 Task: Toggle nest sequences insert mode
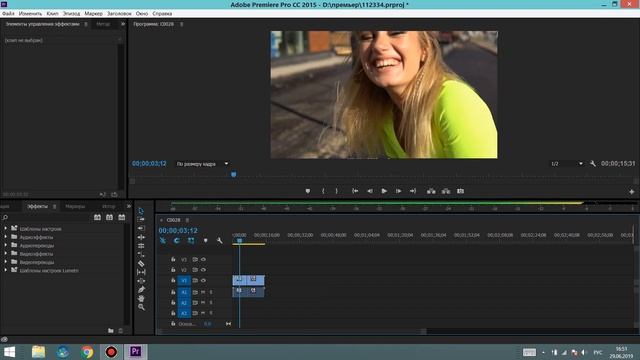coord(163,241)
